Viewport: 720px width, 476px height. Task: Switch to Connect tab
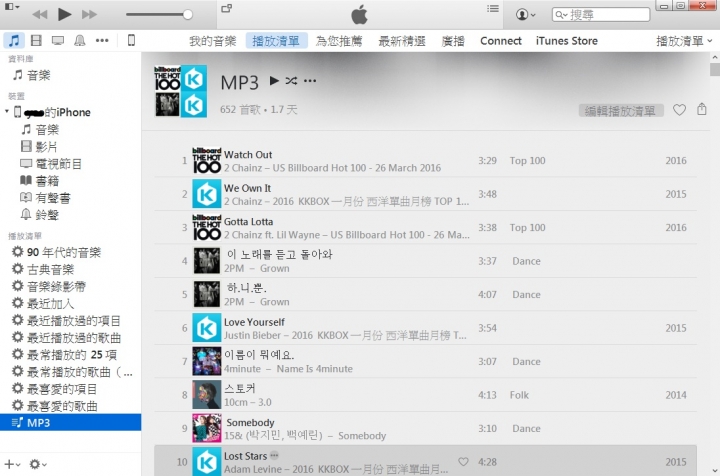coord(501,41)
